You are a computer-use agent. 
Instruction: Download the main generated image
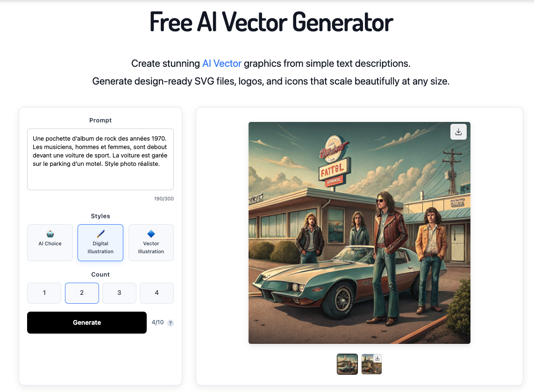458,131
